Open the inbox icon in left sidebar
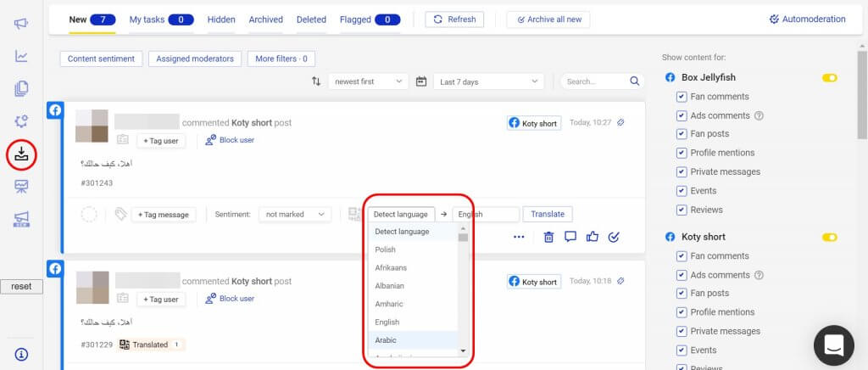The image size is (868, 370). (21, 154)
